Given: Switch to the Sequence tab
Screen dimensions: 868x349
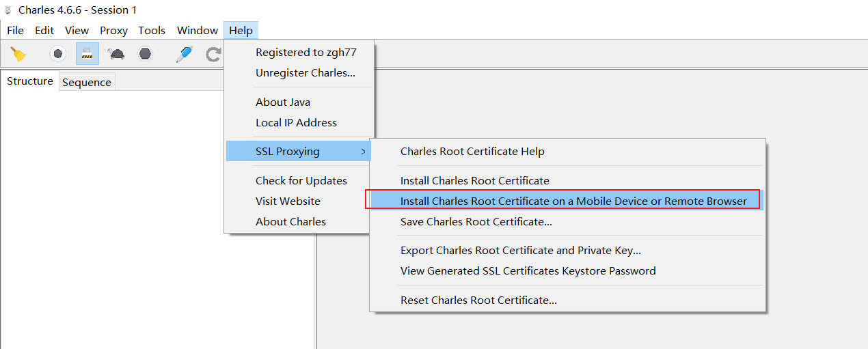Looking at the screenshot, I should tap(87, 82).
